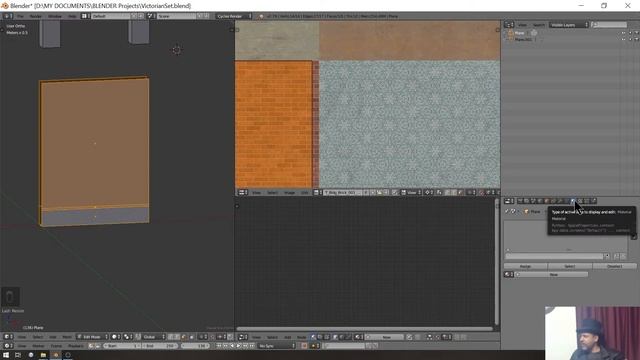Open image browse icon beside Bldg_Brick image name
Screen dimensions: 640x360
pyautogui.click(x=317, y=192)
